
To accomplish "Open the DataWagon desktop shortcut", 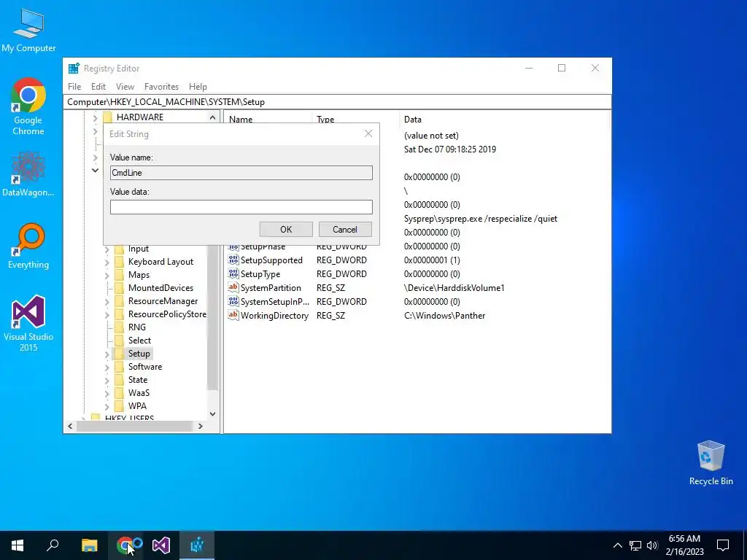I will pos(28,174).
